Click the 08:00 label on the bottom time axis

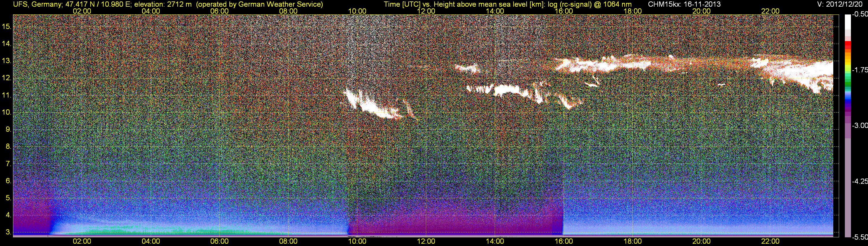(x=288, y=241)
